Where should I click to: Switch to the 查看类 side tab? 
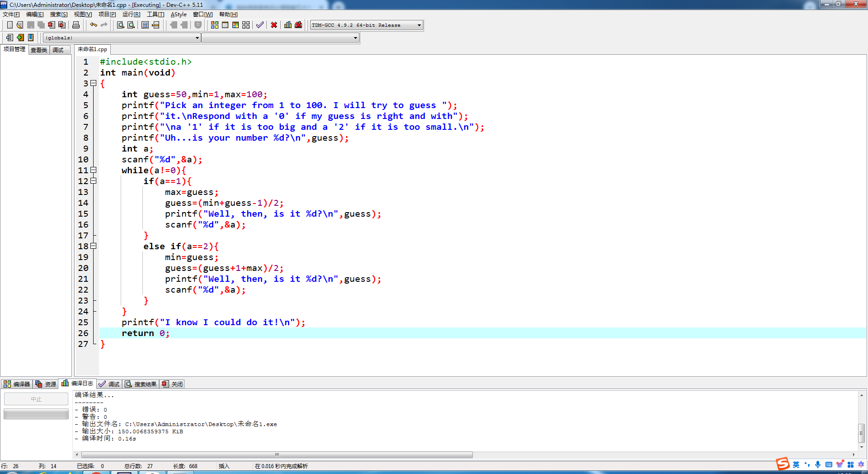click(x=39, y=50)
